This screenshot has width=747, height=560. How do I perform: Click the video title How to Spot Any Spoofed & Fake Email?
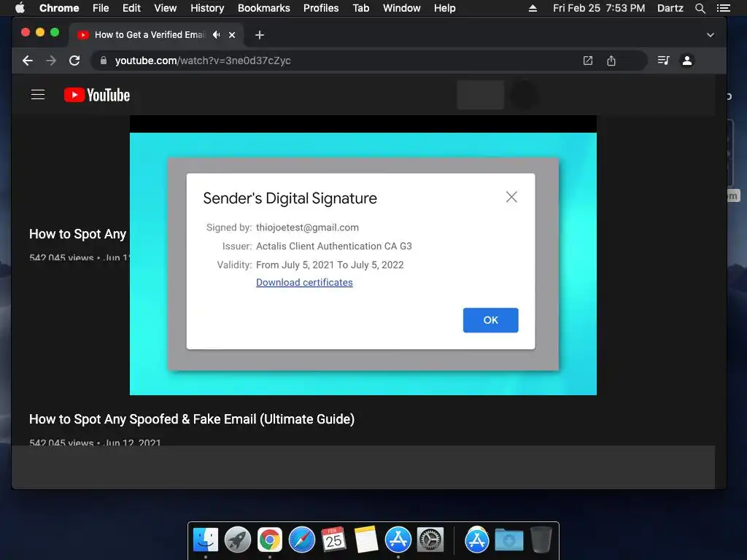(192, 419)
